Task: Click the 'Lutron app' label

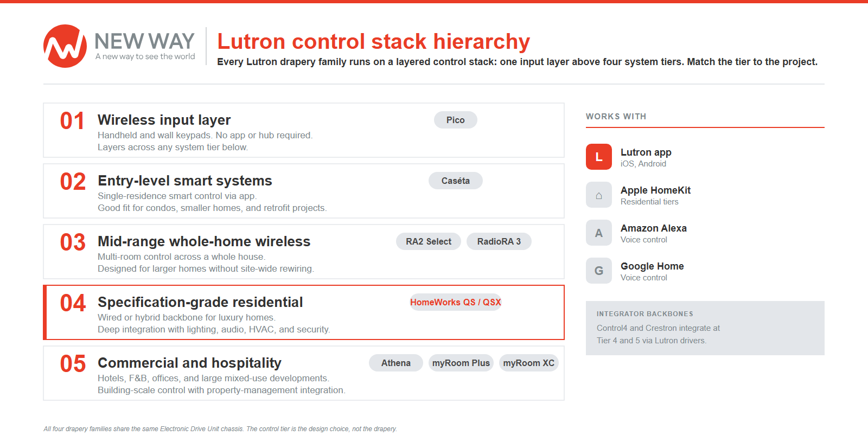Action: point(646,152)
